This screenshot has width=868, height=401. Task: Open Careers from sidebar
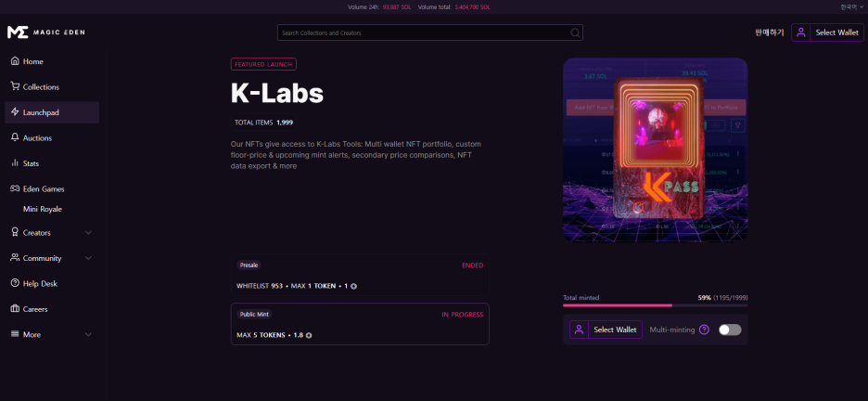coord(52,309)
